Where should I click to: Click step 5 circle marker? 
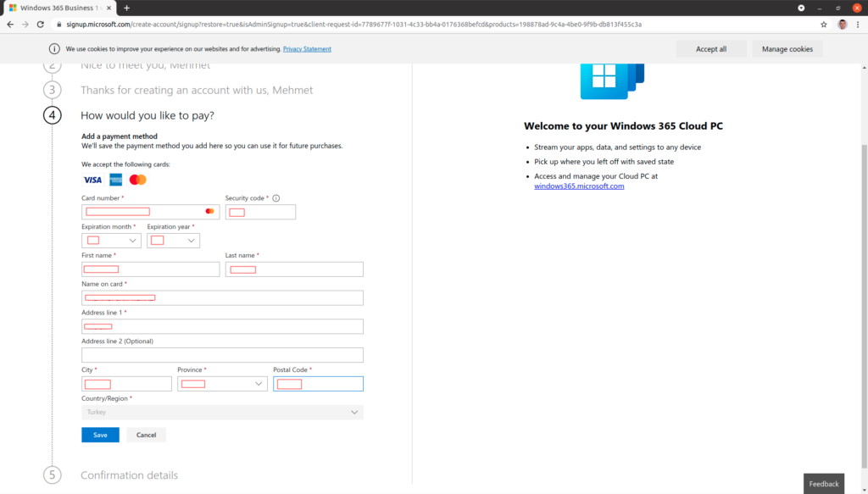[x=53, y=475]
